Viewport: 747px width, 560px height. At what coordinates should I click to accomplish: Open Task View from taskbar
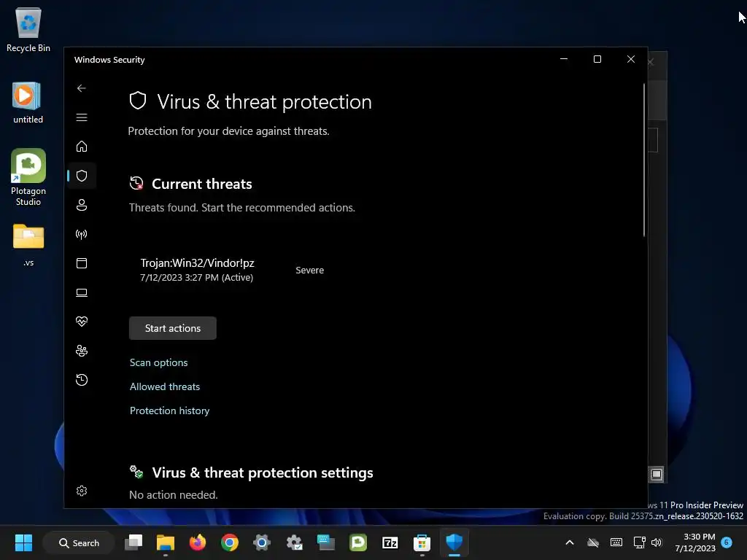[133, 542]
